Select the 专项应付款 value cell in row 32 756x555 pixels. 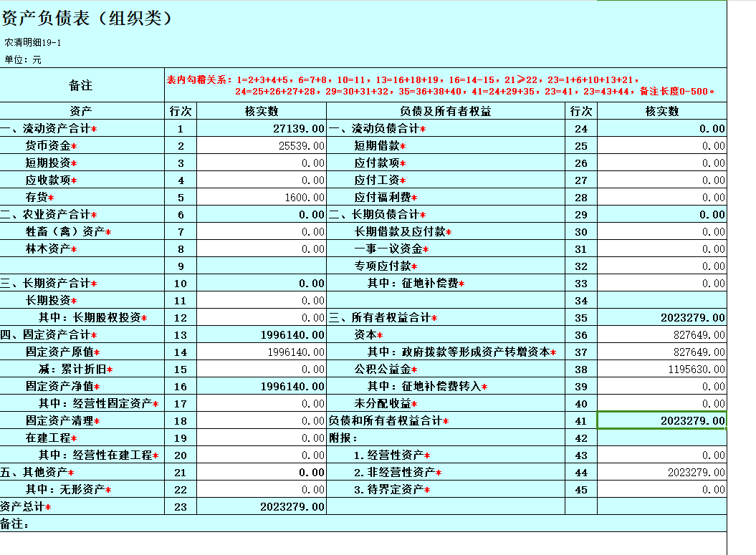coord(662,266)
